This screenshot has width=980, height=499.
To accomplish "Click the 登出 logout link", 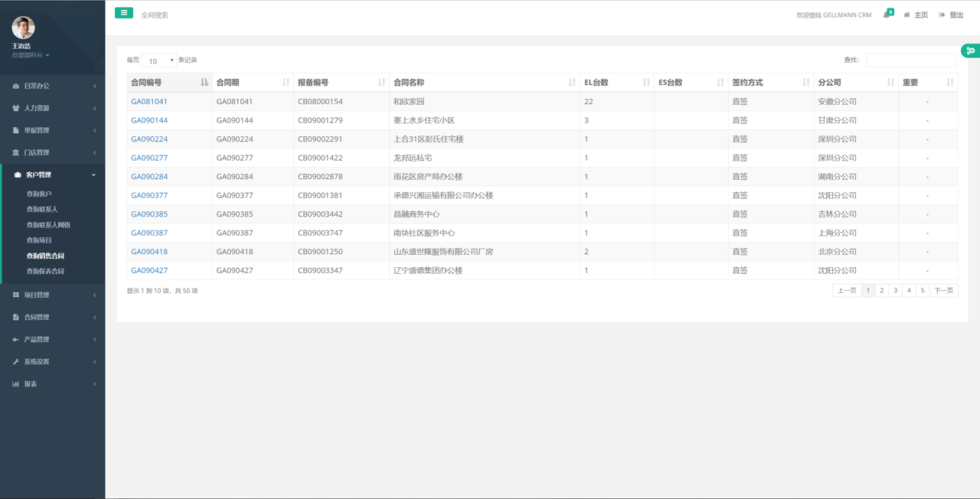I will tap(952, 15).
